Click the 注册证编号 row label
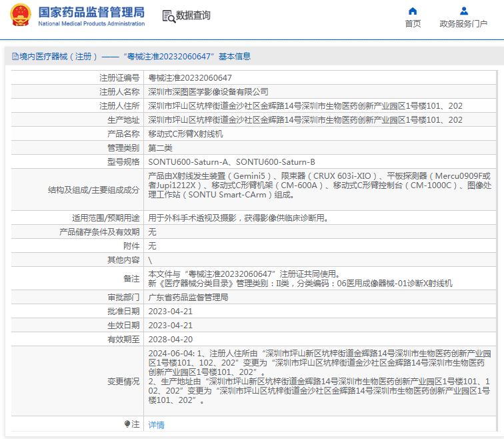The image size is (504, 439). [119, 78]
